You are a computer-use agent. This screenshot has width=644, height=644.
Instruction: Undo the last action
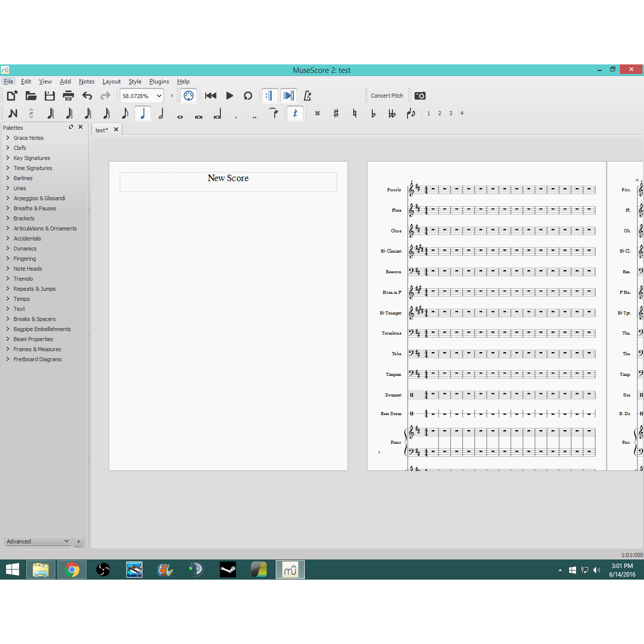pos(87,95)
